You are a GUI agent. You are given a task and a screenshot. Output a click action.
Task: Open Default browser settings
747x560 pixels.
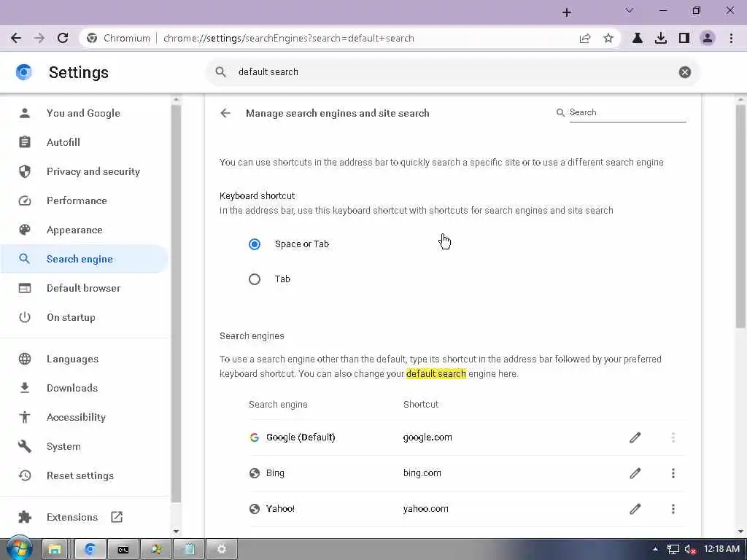coord(84,288)
